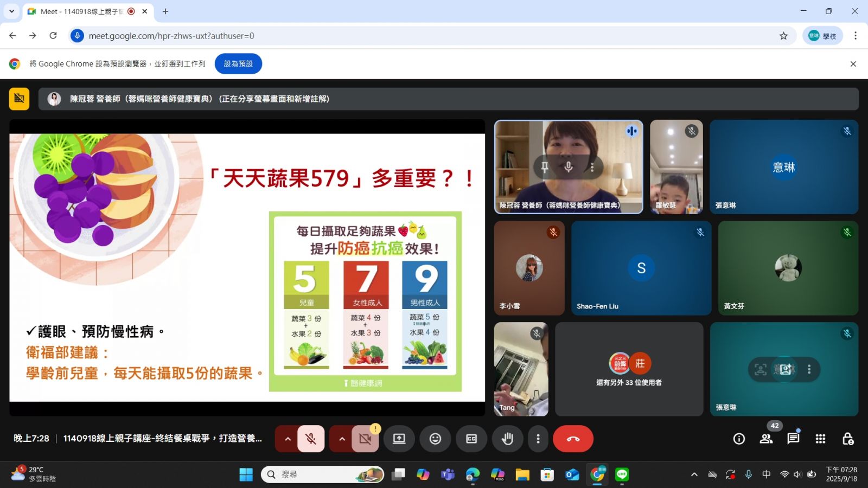Viewport: 868px width, 488px height.
Task: Open Chrome's three-dot menu
Action: tap(855, 36)
